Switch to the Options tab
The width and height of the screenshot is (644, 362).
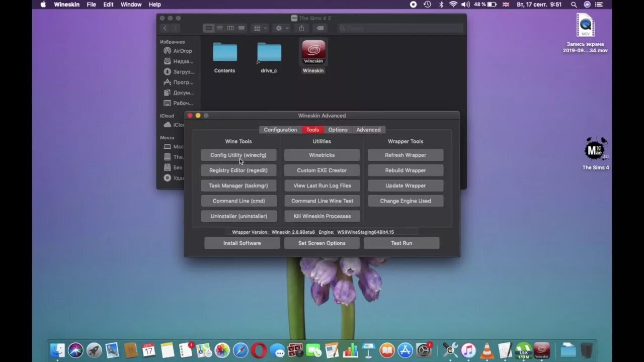click(x=338, y=130)
